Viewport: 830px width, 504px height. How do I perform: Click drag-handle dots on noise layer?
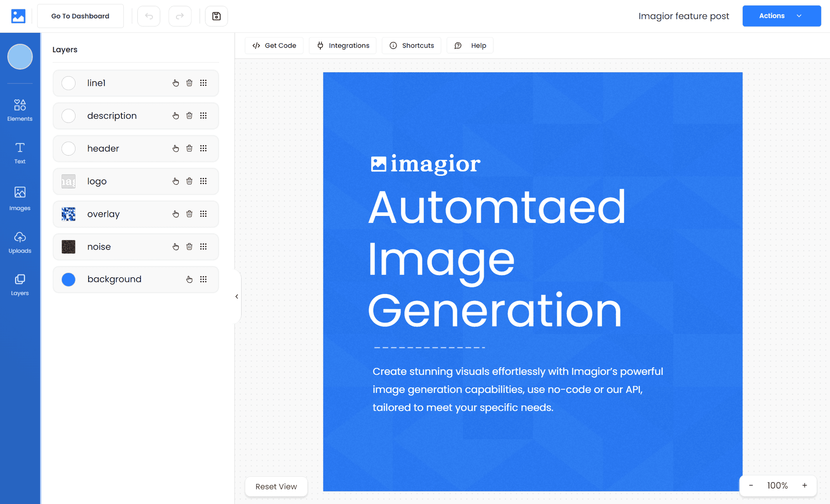(x=203, y=247)
